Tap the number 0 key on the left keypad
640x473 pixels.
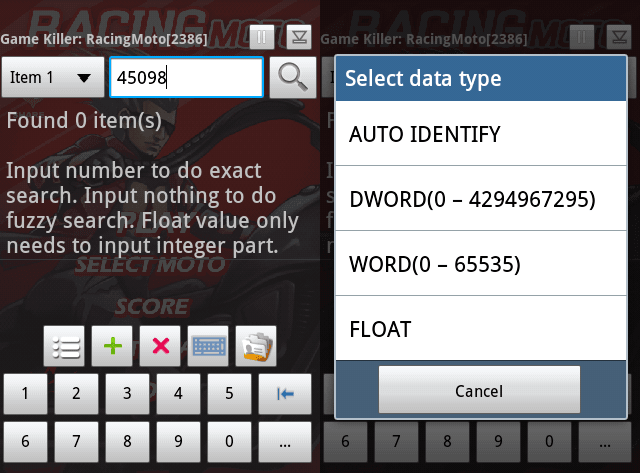(229, 442)
